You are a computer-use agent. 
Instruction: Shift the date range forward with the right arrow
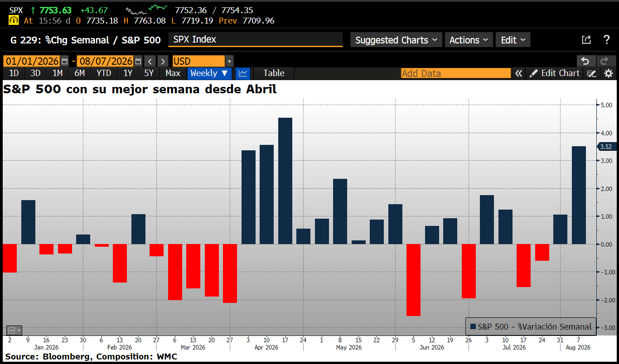point(163,61)
